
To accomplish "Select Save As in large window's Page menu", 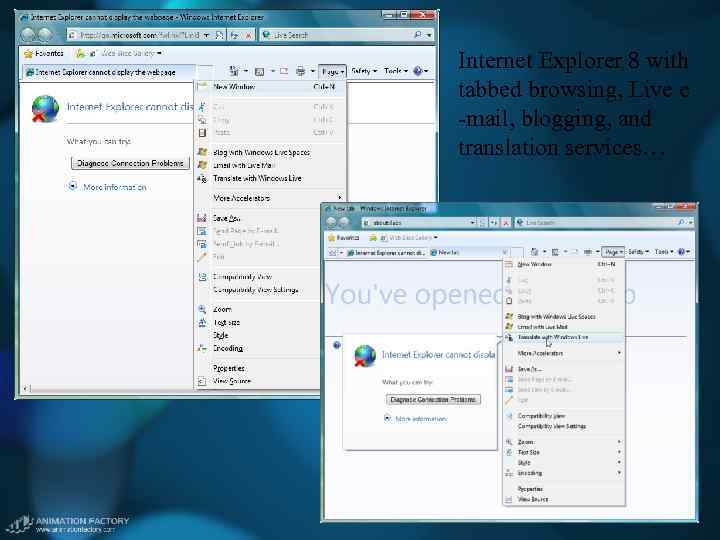I will pos(257,218).
